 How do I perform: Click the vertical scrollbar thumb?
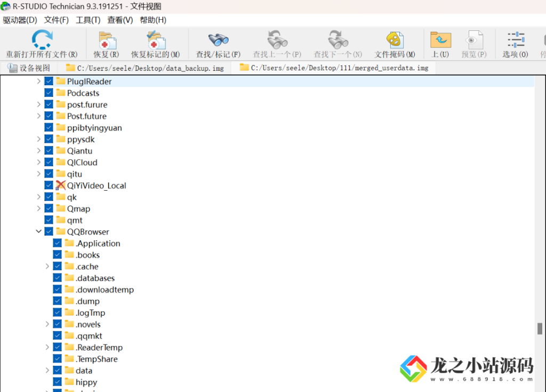coord(540,328)
